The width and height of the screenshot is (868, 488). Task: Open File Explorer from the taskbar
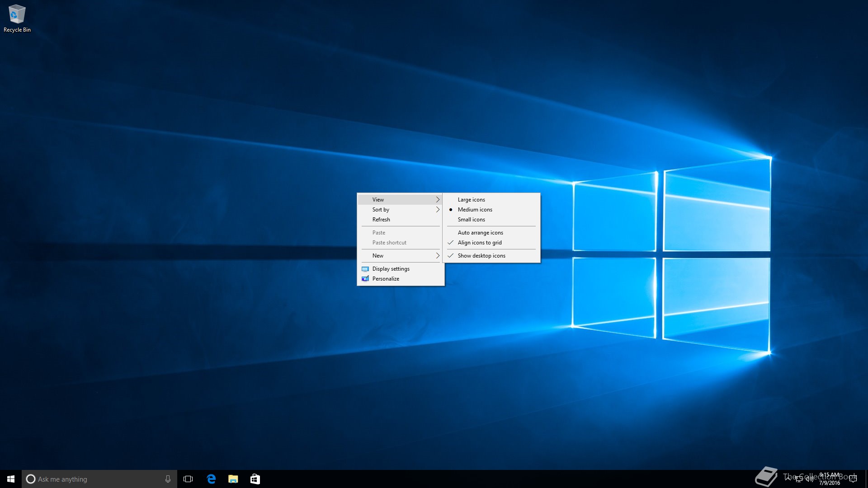click(233, 479)
